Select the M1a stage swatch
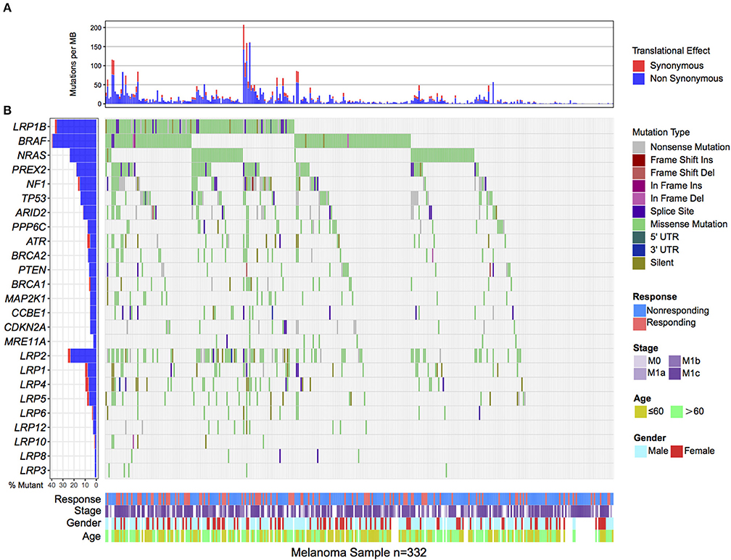The width and height of the screenshot is (731, 560). pyautogui.click(x=640, y=374)
